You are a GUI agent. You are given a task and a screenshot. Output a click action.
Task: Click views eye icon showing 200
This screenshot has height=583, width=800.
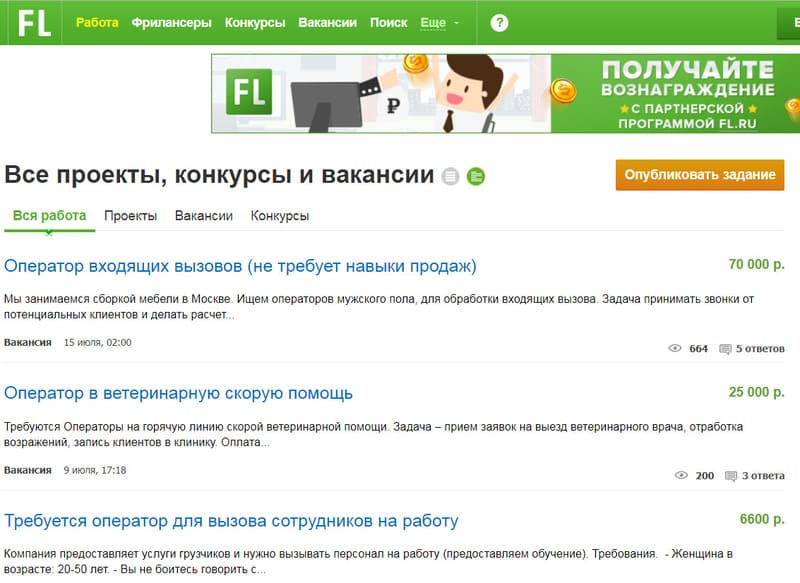[x=681, y=476]
